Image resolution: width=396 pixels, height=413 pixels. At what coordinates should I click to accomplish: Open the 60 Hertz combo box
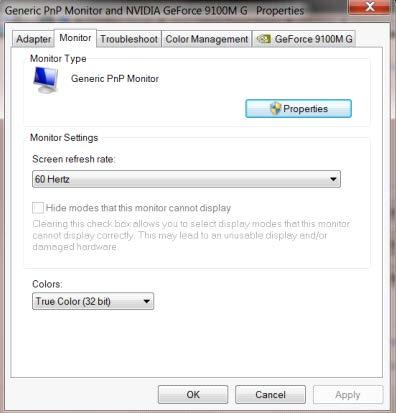(x=186, y=179)
